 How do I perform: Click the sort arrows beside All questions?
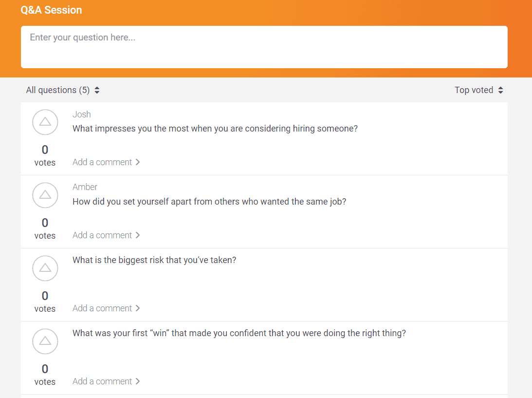[x=96, y=90]
